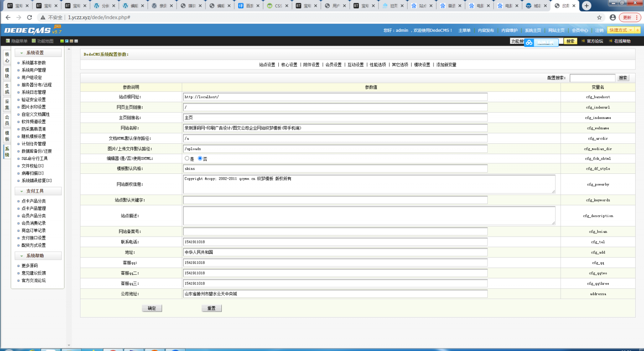Select the blue skin color swatch
This screenshot has height=351, width=644.
point(67,41)
